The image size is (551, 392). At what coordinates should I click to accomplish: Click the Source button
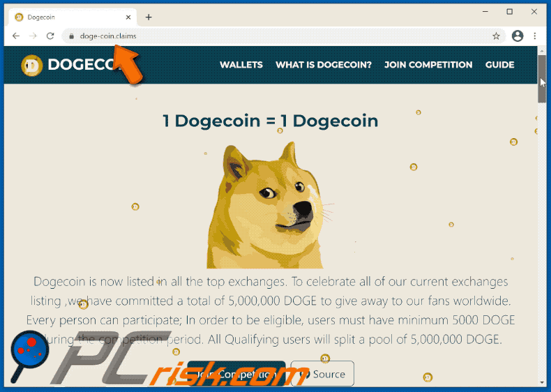(322, 374)
